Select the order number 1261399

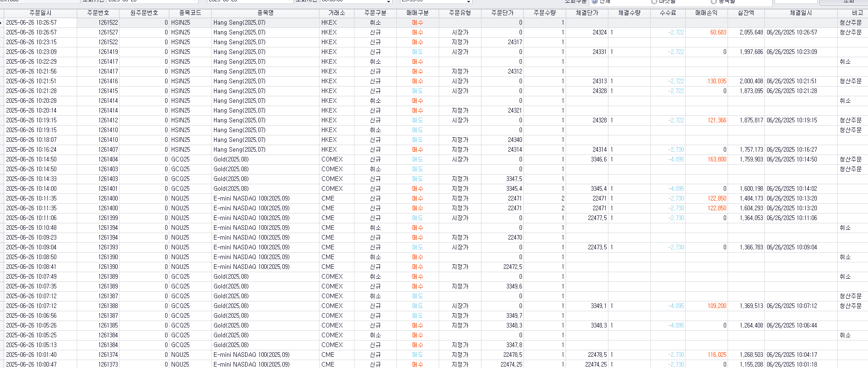coord(108,218)
